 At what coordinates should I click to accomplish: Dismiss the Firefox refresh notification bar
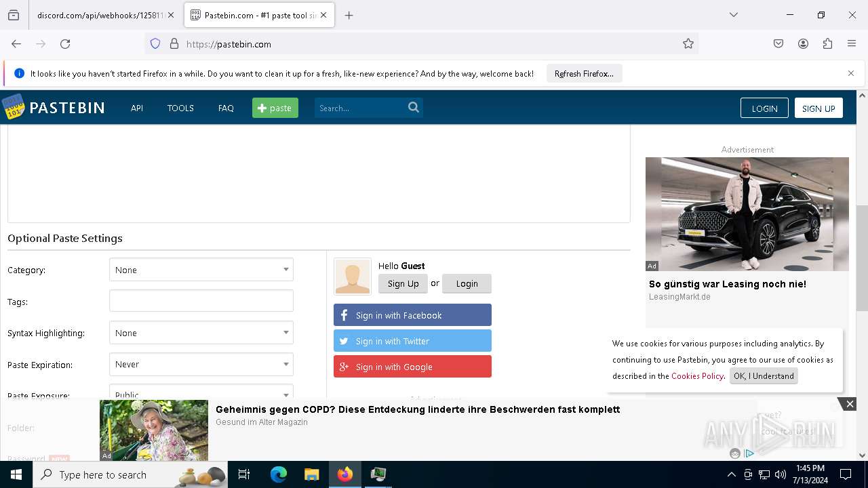[x=851, y=73]
